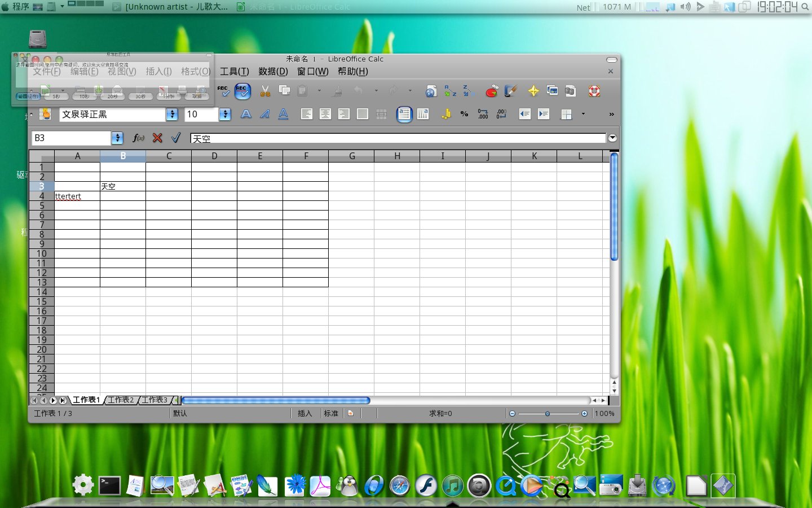Click Increase Indent icon
Viewport: 812px width, 508px height.
click(544, 114)
